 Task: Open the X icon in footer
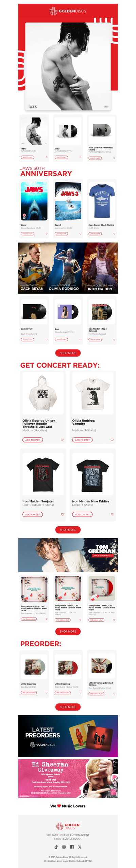pyautogui.click(x=80, y=847)
